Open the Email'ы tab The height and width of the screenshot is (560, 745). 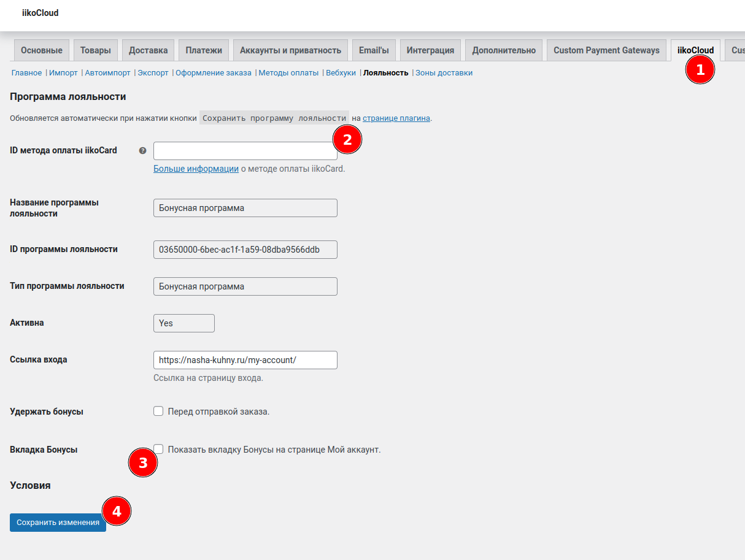tap(374, 50)
